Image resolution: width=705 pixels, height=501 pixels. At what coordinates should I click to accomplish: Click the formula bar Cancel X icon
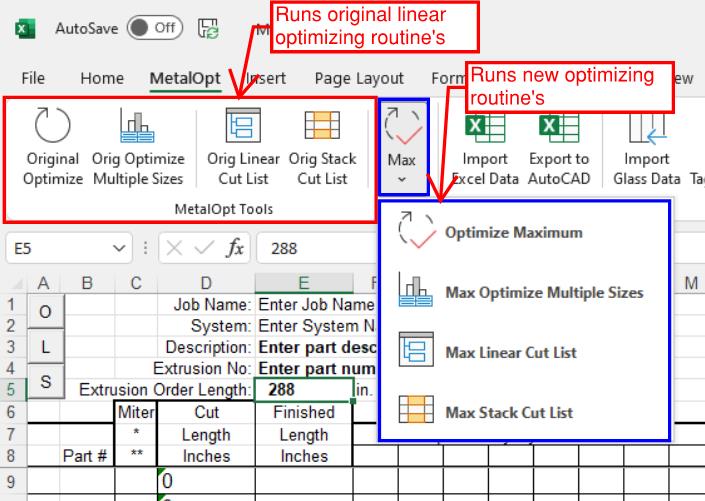pyautogui.click(x=174, y=248)
